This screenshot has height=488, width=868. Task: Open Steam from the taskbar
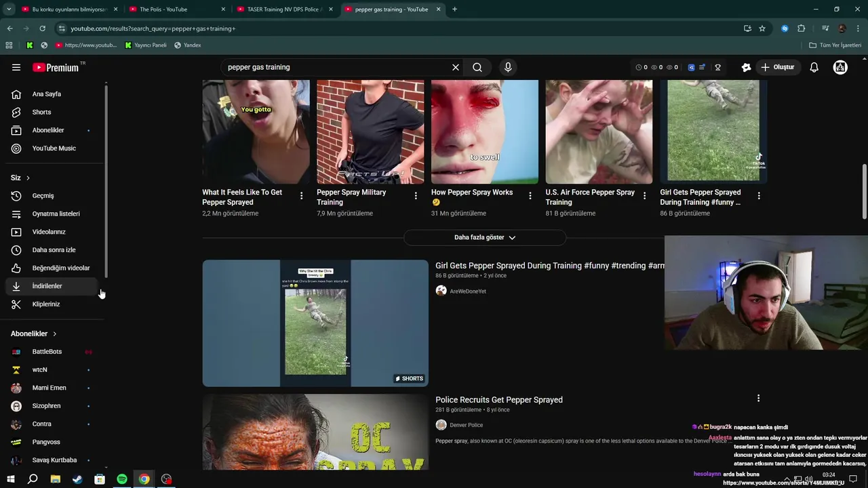pos(77,479)
